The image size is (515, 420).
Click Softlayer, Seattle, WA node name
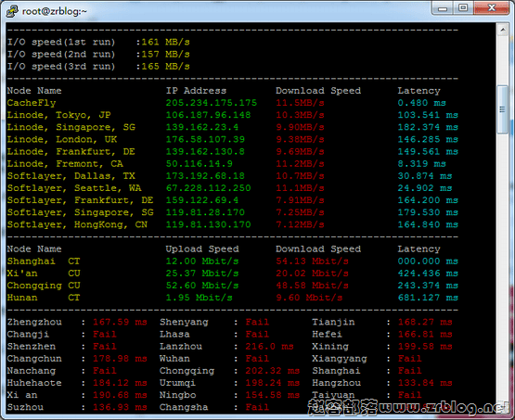tap(74, 188)
